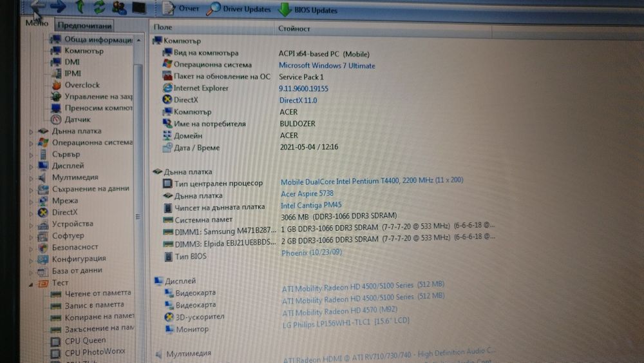Viewport: 644px width, 363px height.
Task: Expand Съхранение на данни node
Action: tap(31, 190)
